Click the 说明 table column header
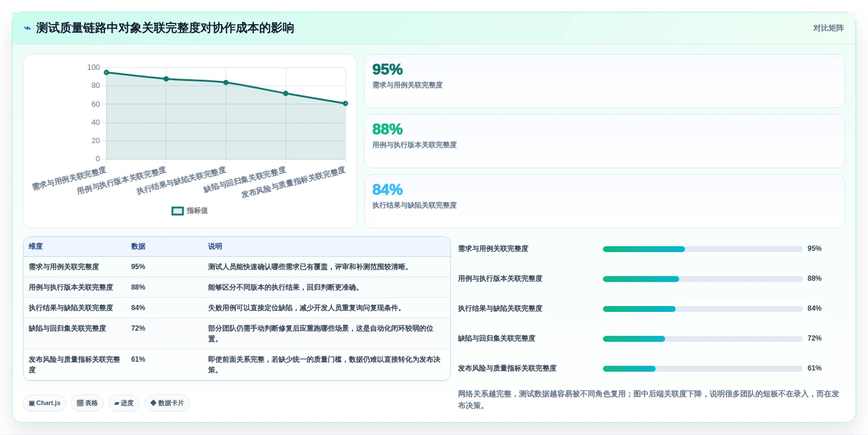 tap(215, 247)
